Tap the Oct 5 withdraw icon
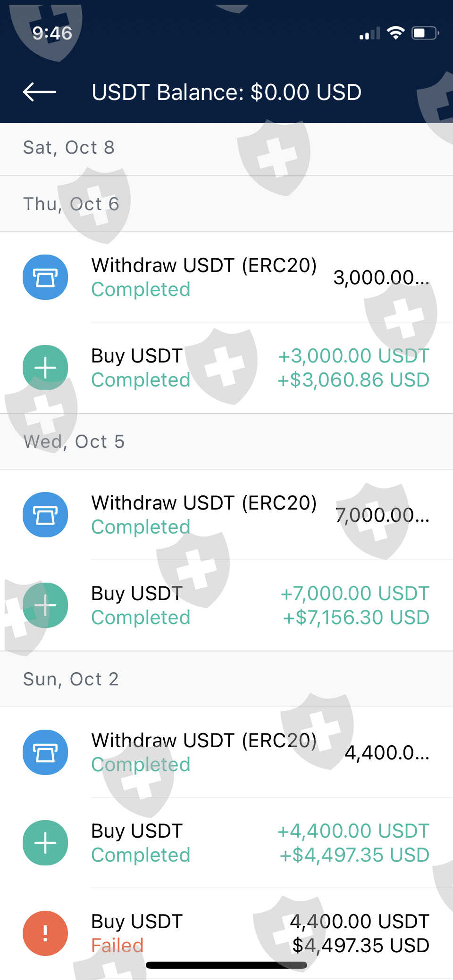Screen dimensions: 453x980 click(x=45, y=515)
